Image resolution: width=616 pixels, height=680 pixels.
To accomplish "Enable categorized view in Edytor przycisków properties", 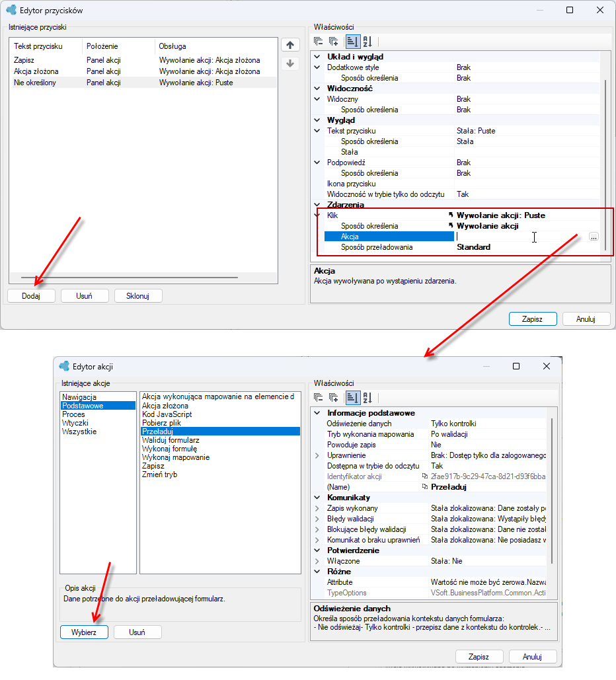I will (x=352, y=42).
